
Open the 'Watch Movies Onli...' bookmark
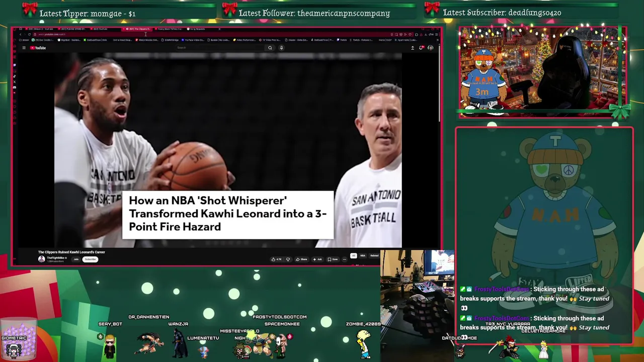pyautogui.click(x=146, y=40)
